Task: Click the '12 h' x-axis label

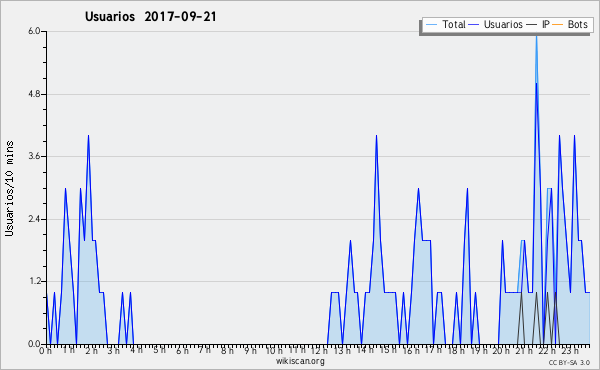Action: pyautogui.click(x=319, y=351)
